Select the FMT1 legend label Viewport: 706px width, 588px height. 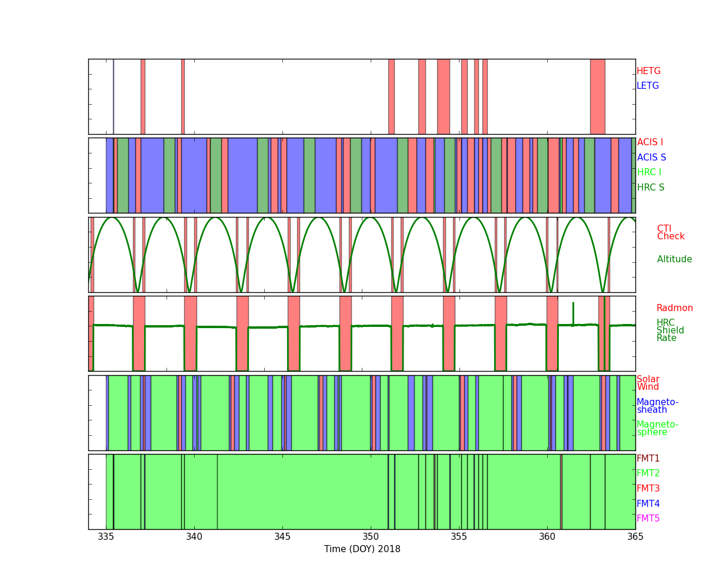click(648, 459)
